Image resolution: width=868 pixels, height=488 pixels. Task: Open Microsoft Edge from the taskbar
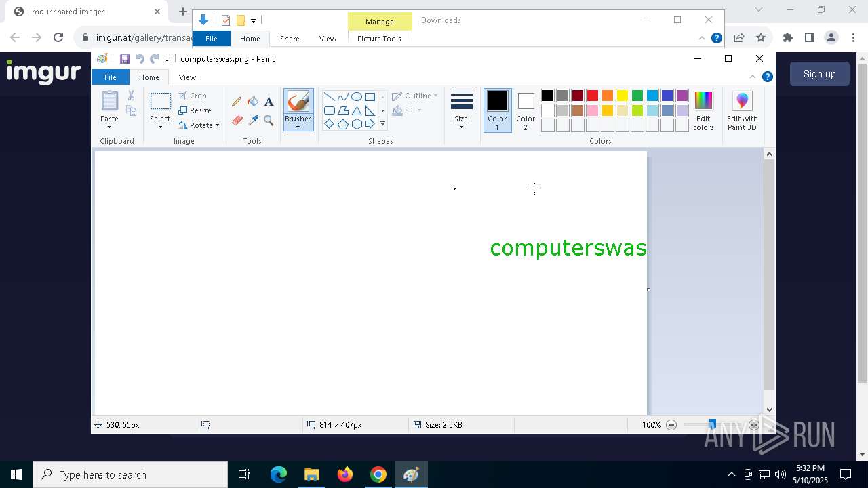point(279,474)
